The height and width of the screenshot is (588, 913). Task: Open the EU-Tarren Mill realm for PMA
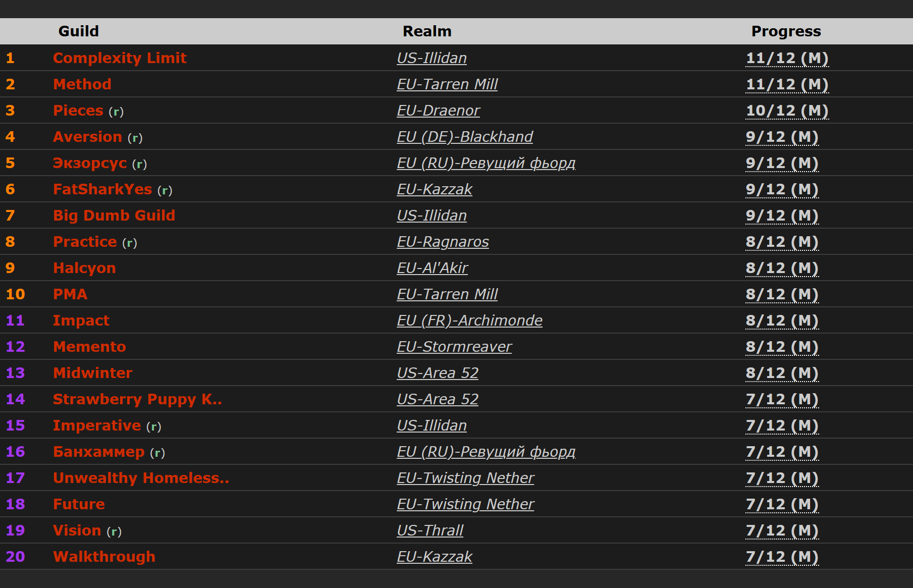(447, 294)
